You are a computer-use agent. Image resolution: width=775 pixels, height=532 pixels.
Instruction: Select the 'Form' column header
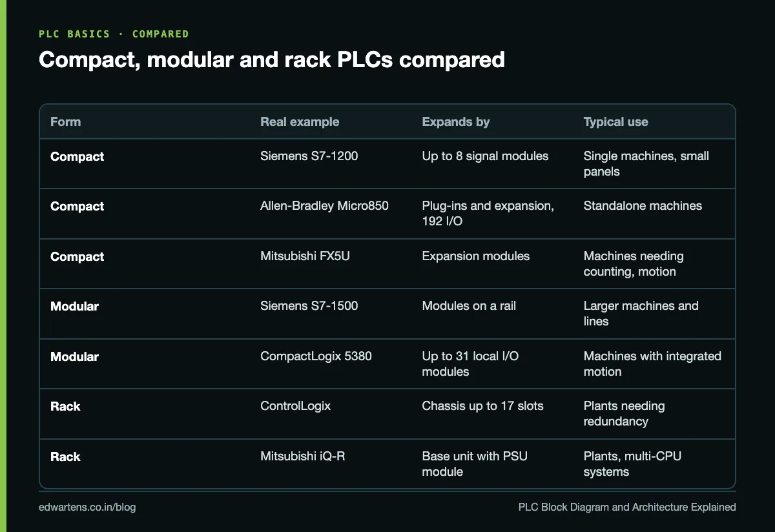pyautogui.click(x=66, y=121)
